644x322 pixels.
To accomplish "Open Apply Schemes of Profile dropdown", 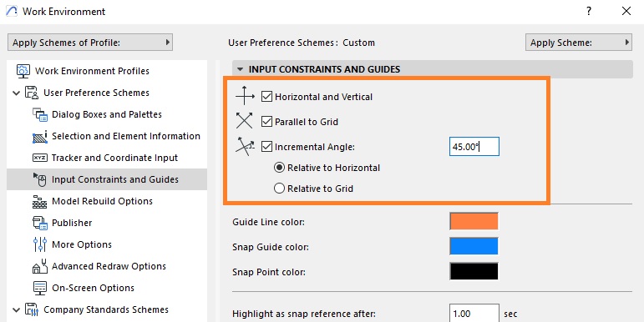I will (x=90, y=43).
